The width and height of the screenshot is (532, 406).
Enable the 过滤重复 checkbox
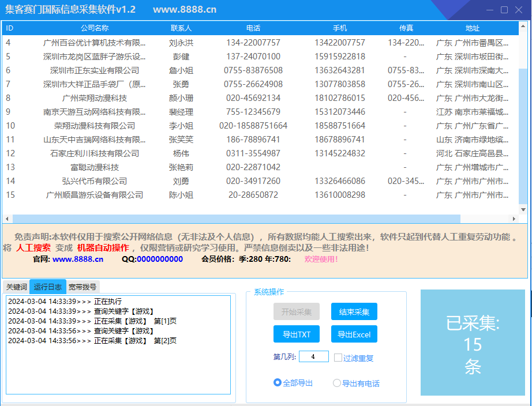[x=338, y=358]
